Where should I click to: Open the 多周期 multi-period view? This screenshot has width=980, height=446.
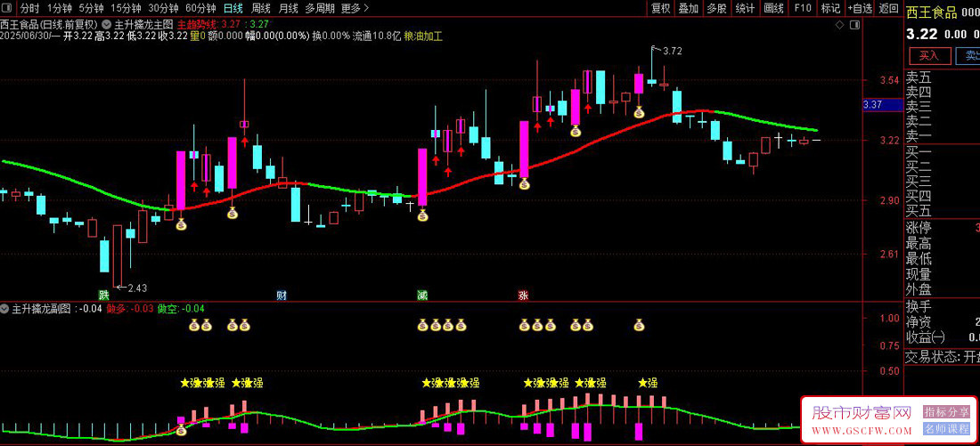point(320,9)
